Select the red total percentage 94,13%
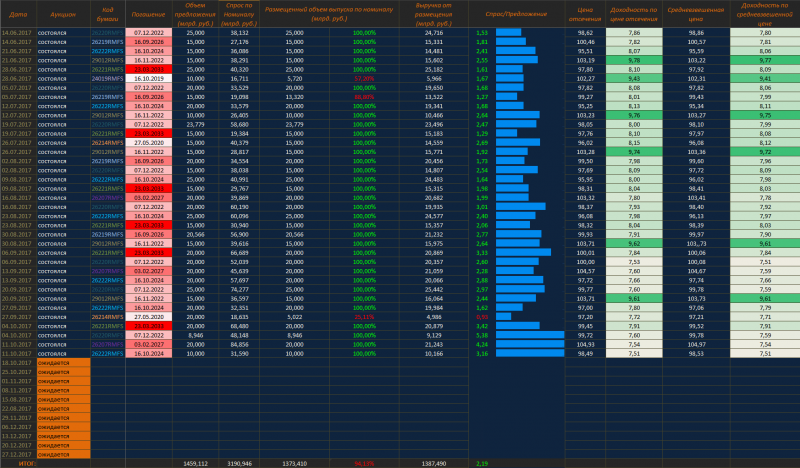The height and width of the screenshot is (468, 800). pyautogui.click(x=365, y=463)
